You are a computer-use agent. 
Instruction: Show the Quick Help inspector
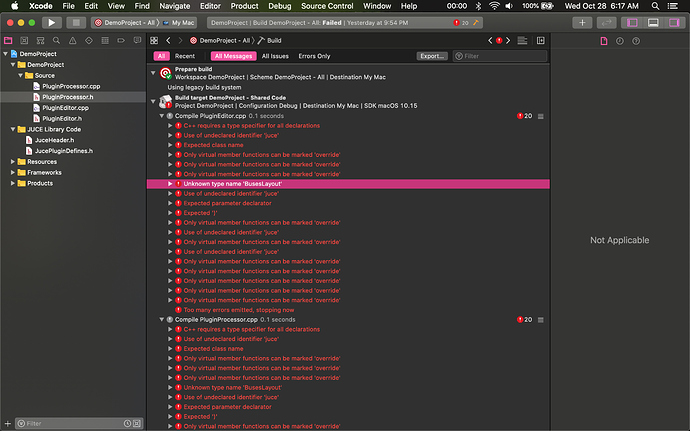pyautogui.click(x=636, y=41)
